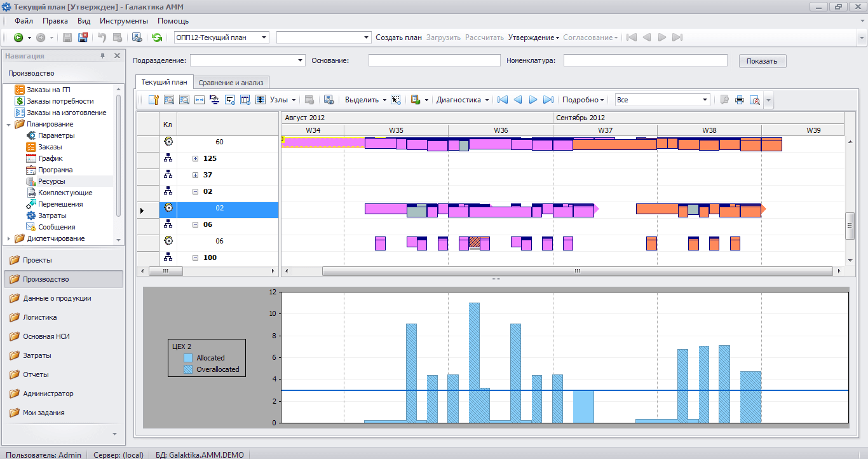
Task: Open the Утверждение dropdown menu
Action: click(534, 38)
